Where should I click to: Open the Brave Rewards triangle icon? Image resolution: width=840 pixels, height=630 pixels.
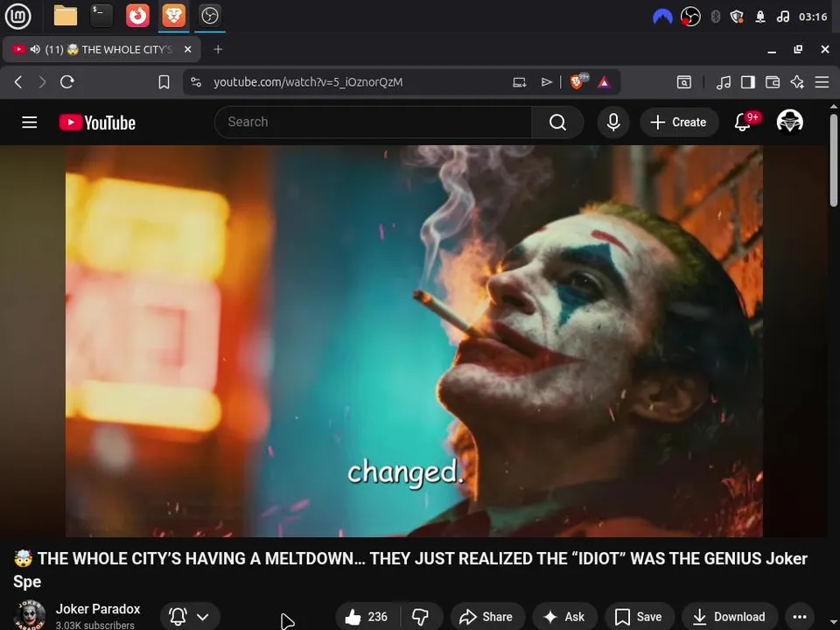pyautogui.click(x=605, y=82)
